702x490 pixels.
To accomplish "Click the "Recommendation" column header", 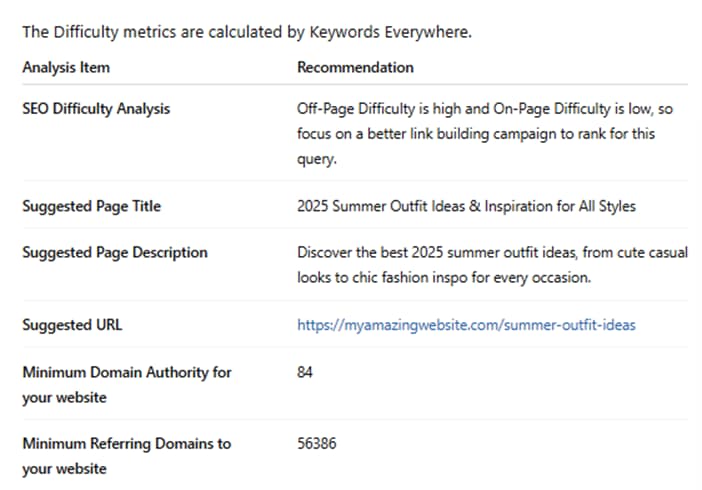I will [355, 67].
